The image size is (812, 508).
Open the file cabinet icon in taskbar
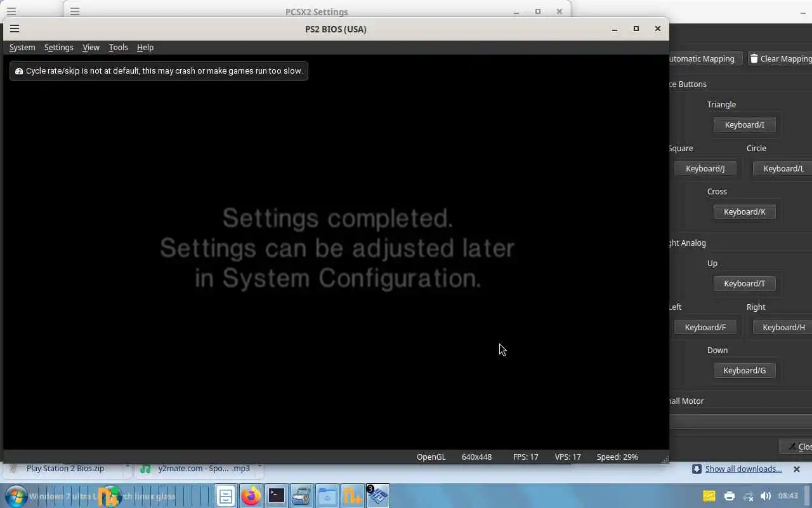225,496
